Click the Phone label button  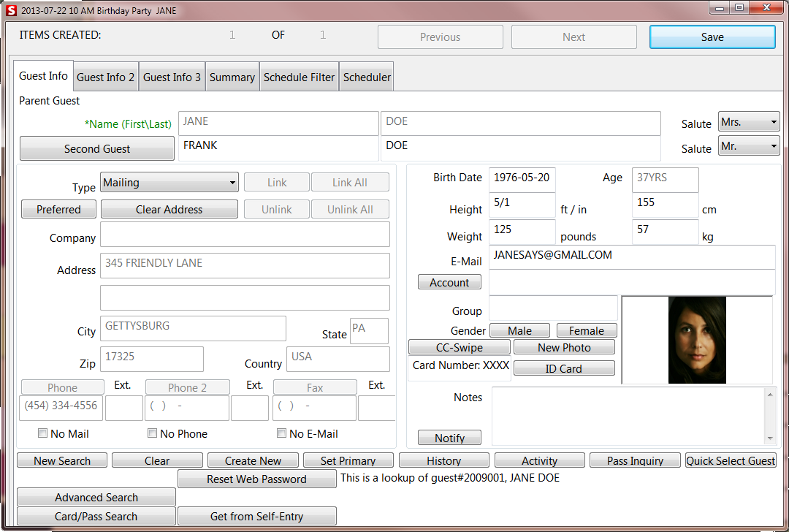[x=62, y=387]
